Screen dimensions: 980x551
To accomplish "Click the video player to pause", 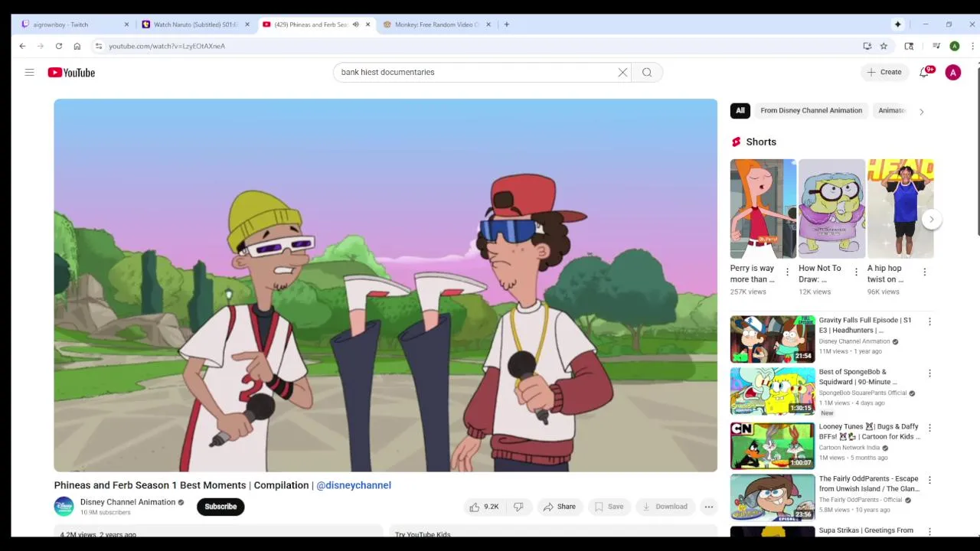I will (386, 285).
